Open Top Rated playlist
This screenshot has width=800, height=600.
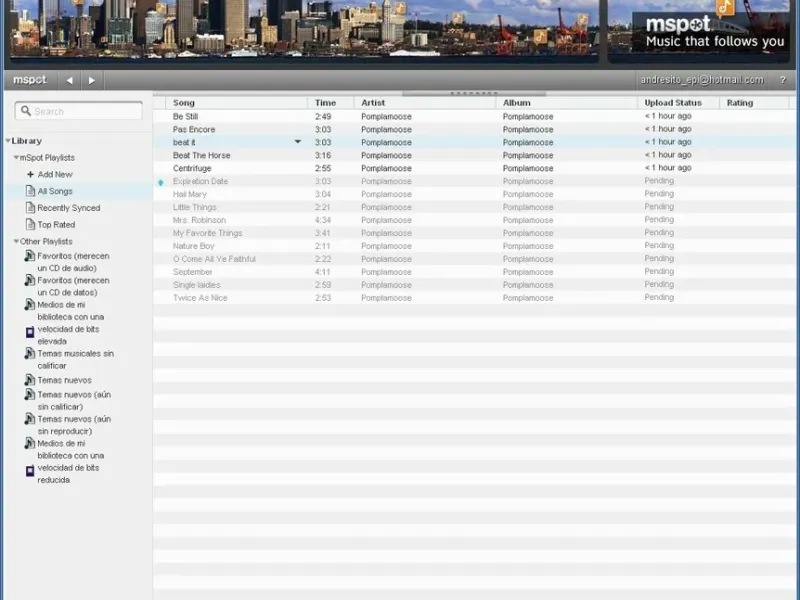(56, 224)
